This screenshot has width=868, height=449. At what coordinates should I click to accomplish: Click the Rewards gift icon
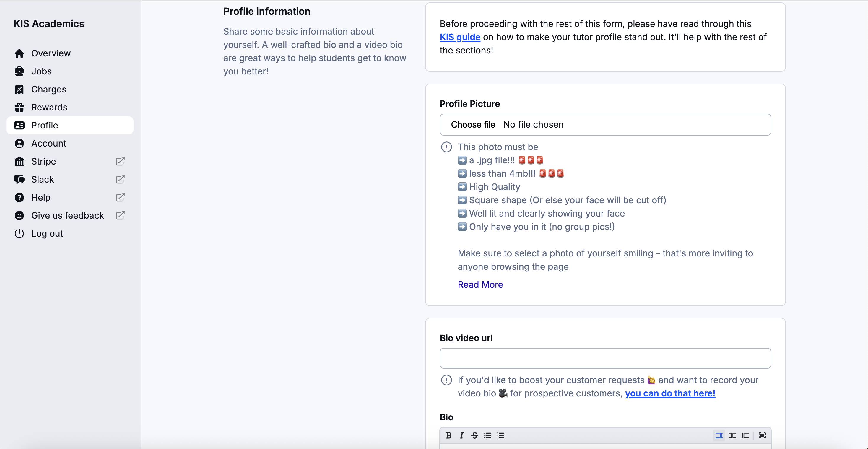click(19, 108)
